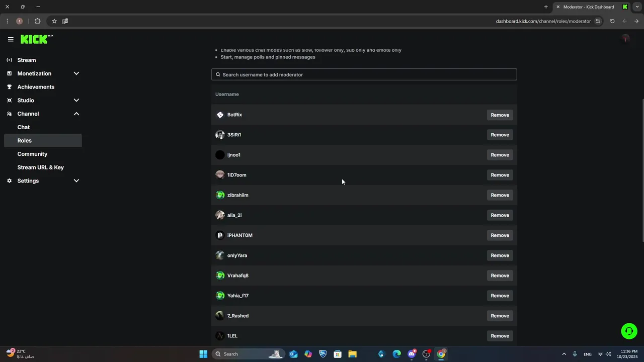This screenshot has height=362, width=644.
Task: Remove Yahia_f17 as moderator
Action: click(x=500, y=296)
